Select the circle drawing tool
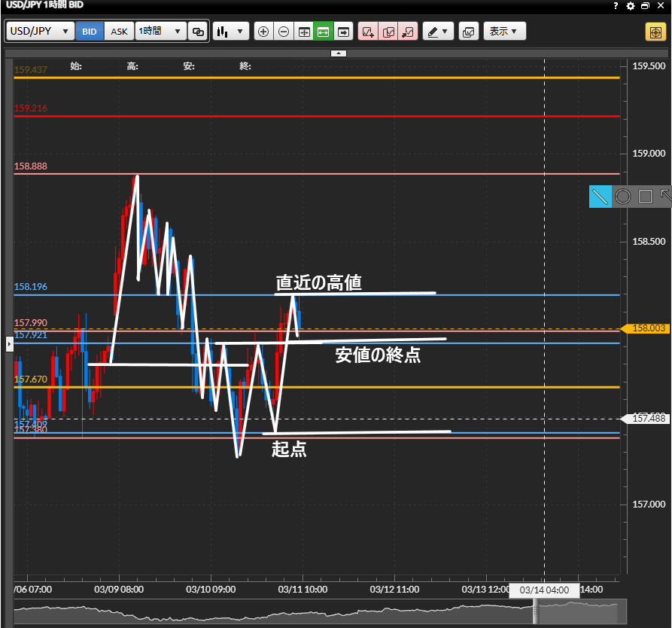The width and height of the screenshot is (672, 628). [622, 197]
